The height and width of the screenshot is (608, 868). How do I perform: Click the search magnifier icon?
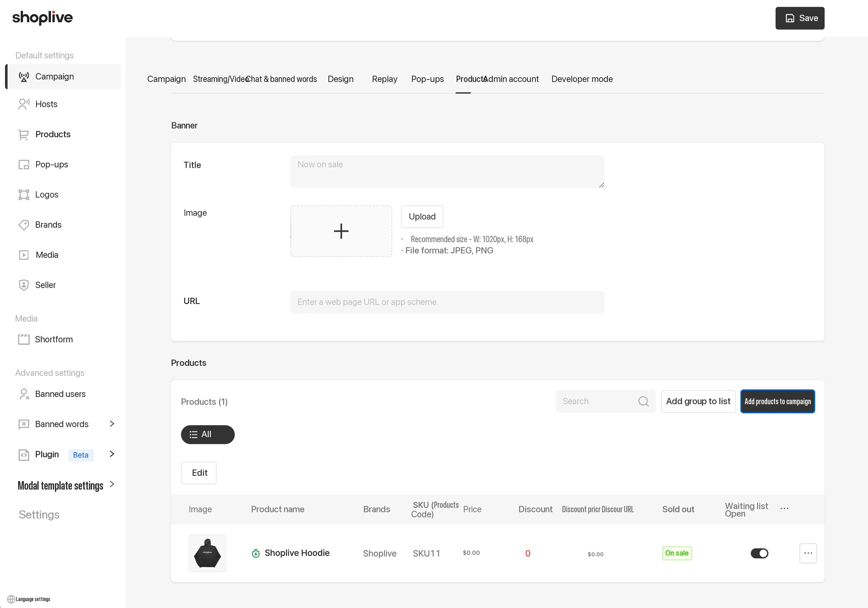pyautogui.click(x=643, y=401)
